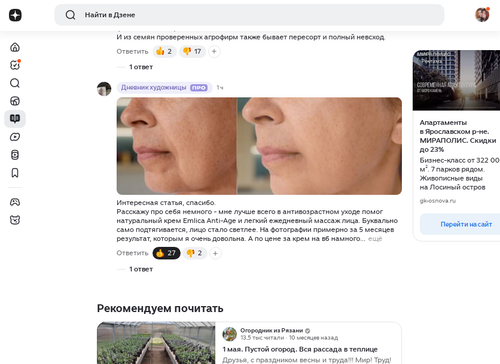Screen dimensions: 500x364
Task: Open the gk-osnova.ru ad domain link
Action: [x=438, y=201]
